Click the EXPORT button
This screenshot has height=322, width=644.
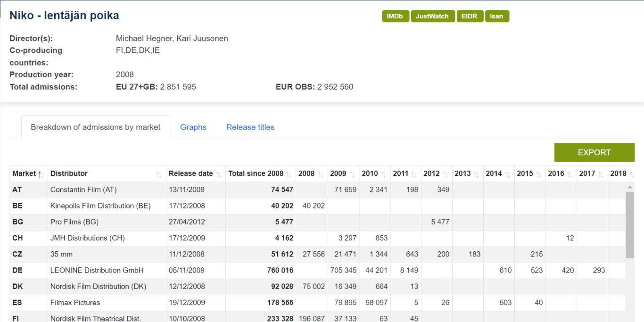[594, 152]
